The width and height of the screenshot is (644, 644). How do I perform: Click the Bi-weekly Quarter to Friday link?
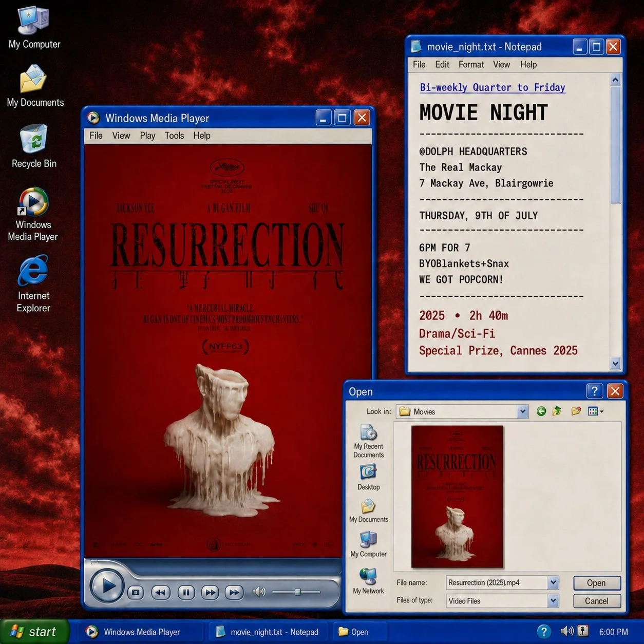(x=493, y=87)
